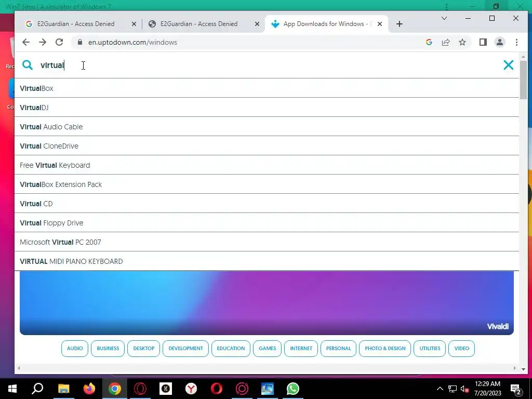Image resolution: width=532 pixels, height=399 pixels.
Task: Reload the Uptodown page
Action: pyautogui.click(x=59, y=42)
